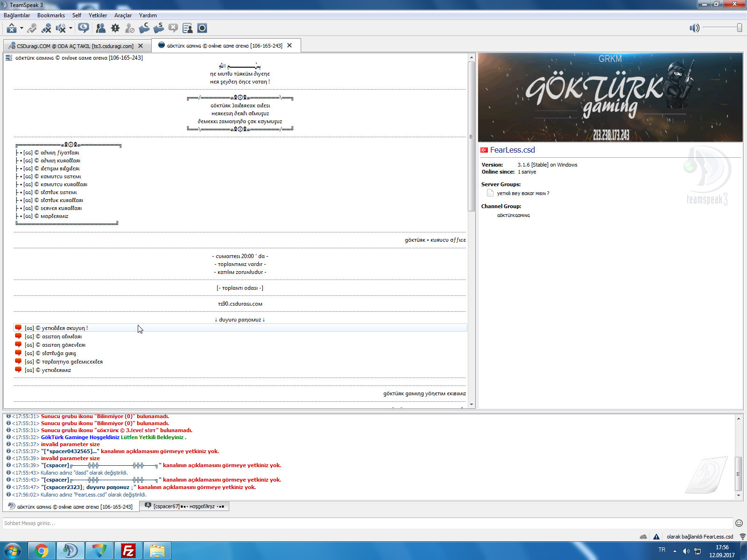Open Bookmarks menu
This screenshot has width=747, height=560.
coord(51,15)
